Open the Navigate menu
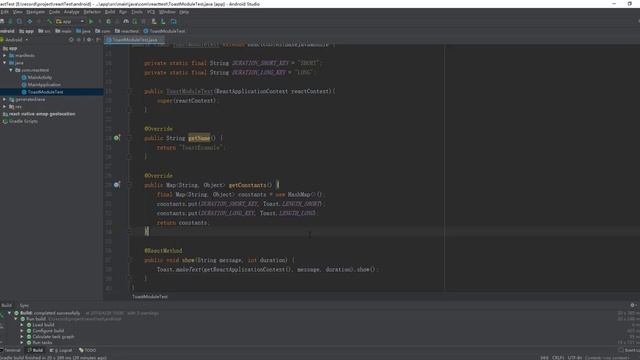The image size is (640, 360). coord(36,12)
